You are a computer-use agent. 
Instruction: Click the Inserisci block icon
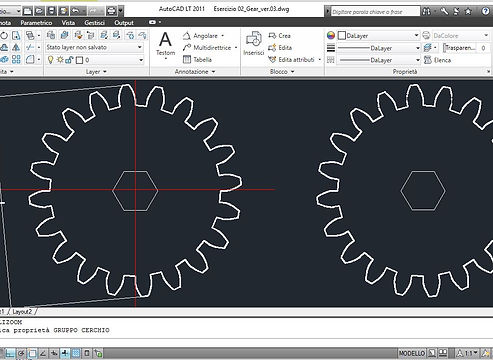point(254,43)
